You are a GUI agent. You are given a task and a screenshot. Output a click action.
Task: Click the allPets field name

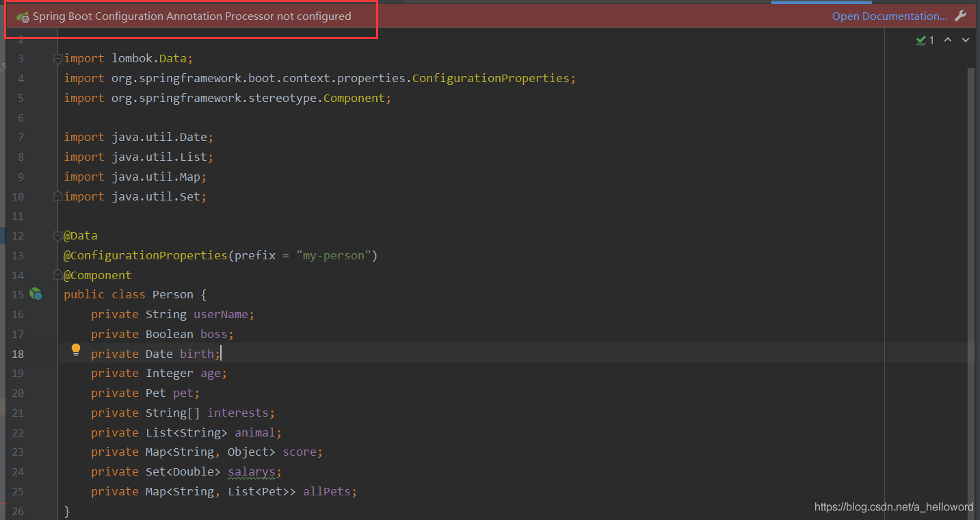click(326, 491)
